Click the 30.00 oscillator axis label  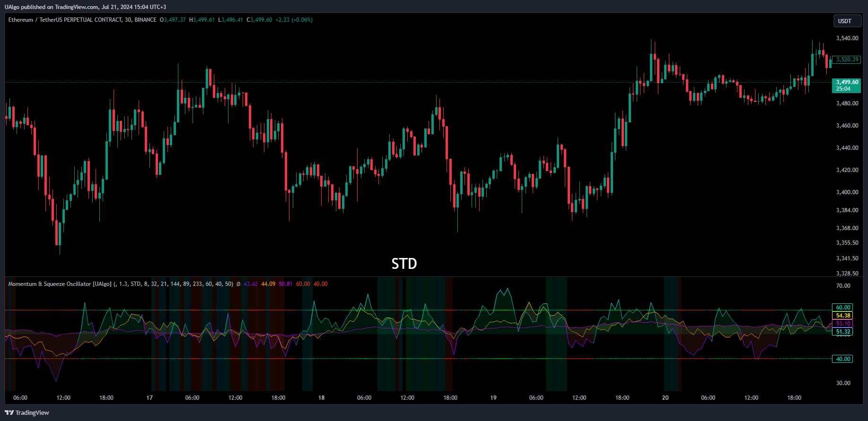[843, 383]
